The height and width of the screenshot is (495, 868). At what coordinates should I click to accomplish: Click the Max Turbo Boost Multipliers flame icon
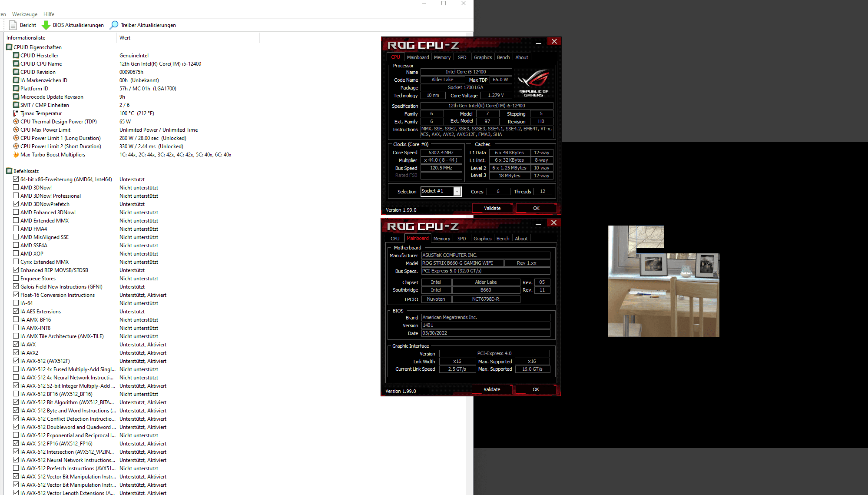tap(16, 155)
